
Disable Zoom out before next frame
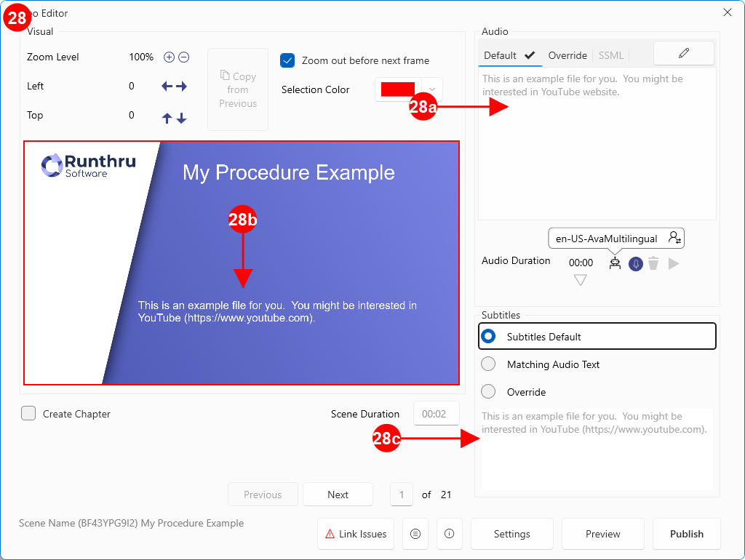[287, 61]
